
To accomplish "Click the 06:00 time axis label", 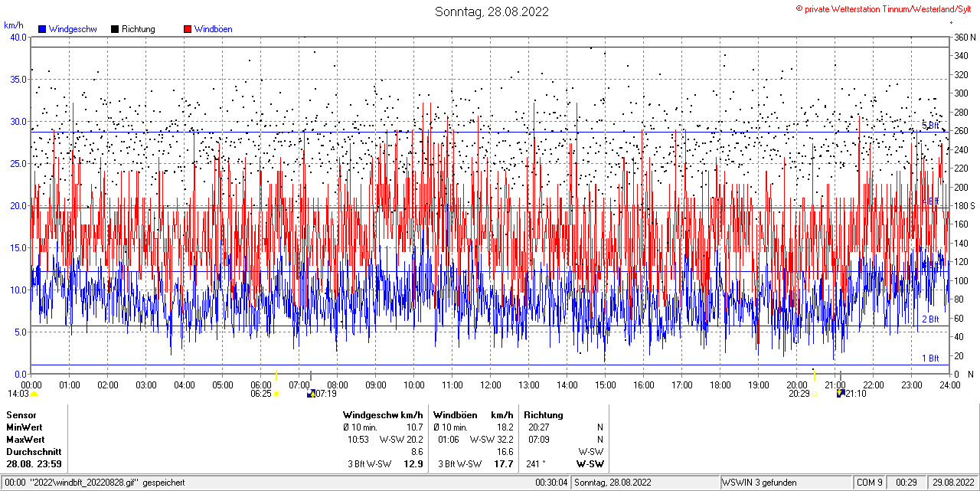I will click(261, 385).
